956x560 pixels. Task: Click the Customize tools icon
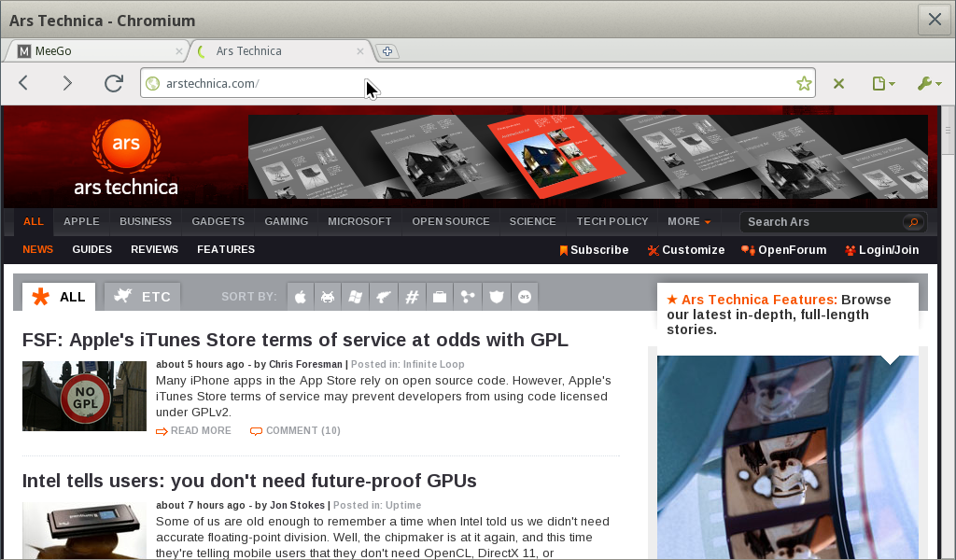653,250
